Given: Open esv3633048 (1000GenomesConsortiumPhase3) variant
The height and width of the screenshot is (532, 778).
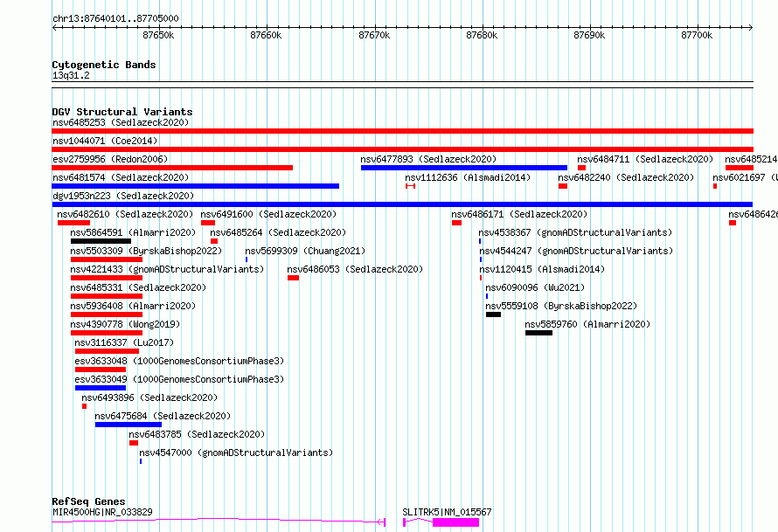Looking at the screenshot, I should 179,361.
